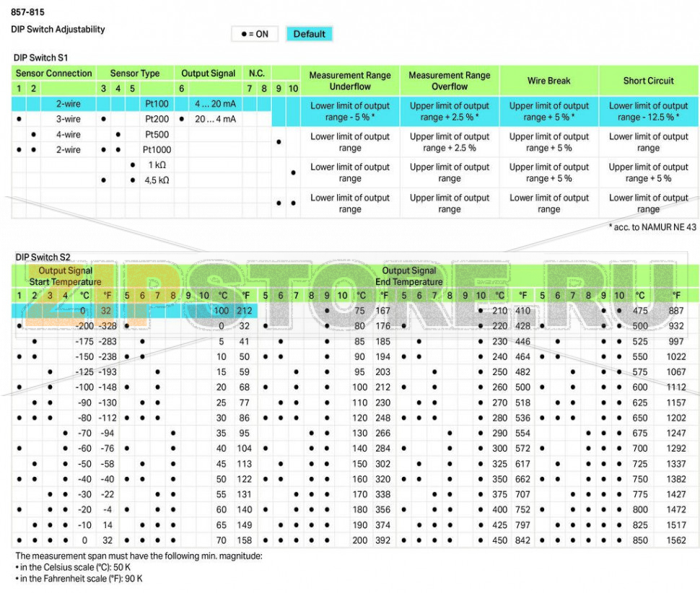Image resolution: width=700 pixels, height=593 pixels.
Task: Select the "1337" Fahrenheit cell
Action: (x=676, y=464)
